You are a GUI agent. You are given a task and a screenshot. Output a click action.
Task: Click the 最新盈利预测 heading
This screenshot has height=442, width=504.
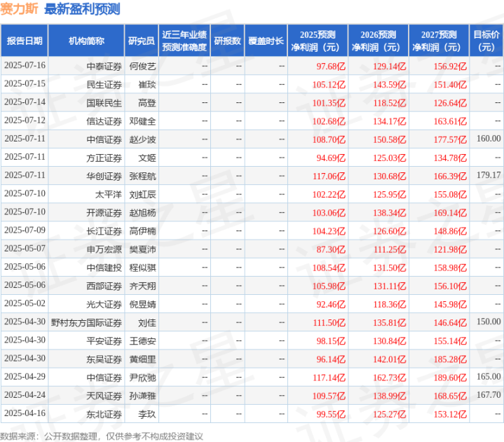(x=82, y=8)
